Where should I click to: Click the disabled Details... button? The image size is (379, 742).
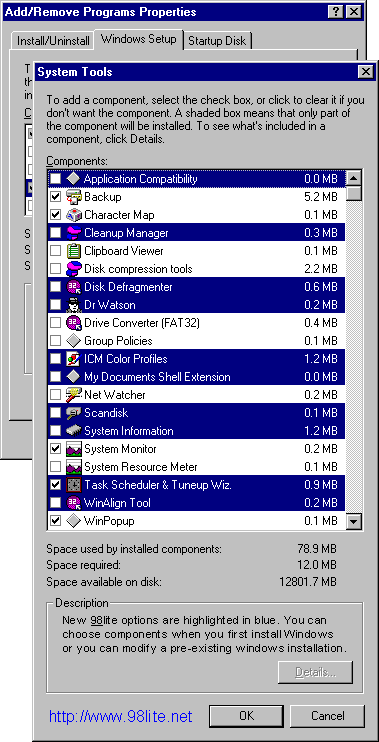pyautogui.click(x=316, y=672)
